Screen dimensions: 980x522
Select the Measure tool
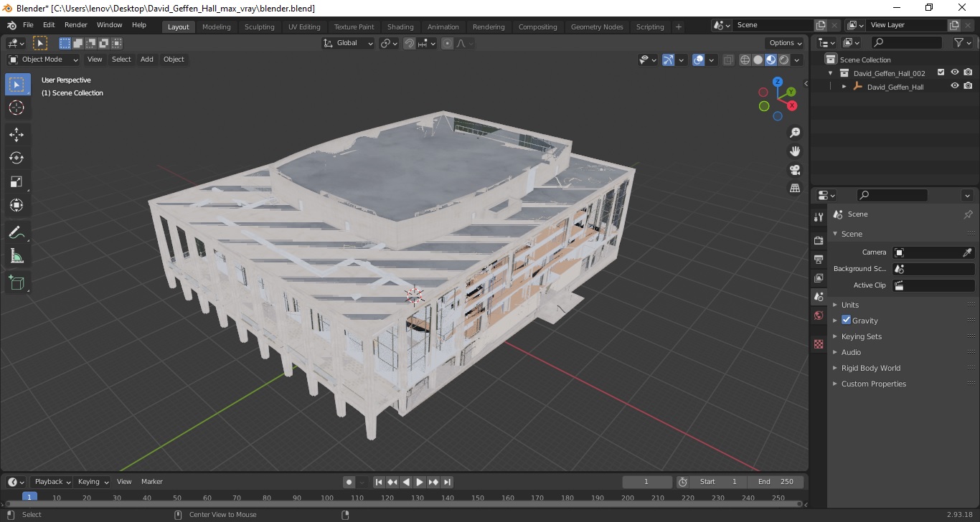[x=17, y=256]
